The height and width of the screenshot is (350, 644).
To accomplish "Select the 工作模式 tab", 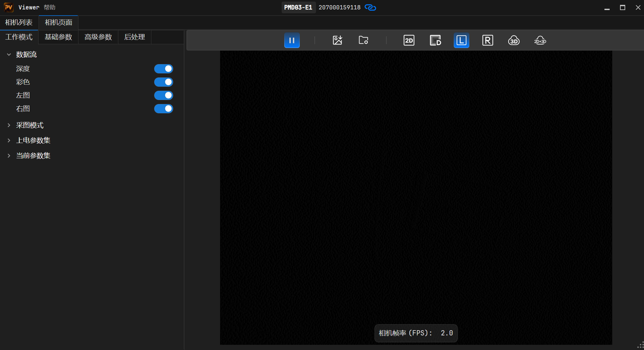I will point(19,37).
